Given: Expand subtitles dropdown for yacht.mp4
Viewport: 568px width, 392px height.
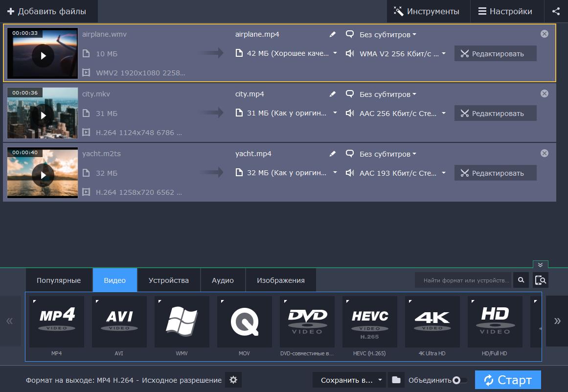Looking at the screenshot, I should pos(388,154).
